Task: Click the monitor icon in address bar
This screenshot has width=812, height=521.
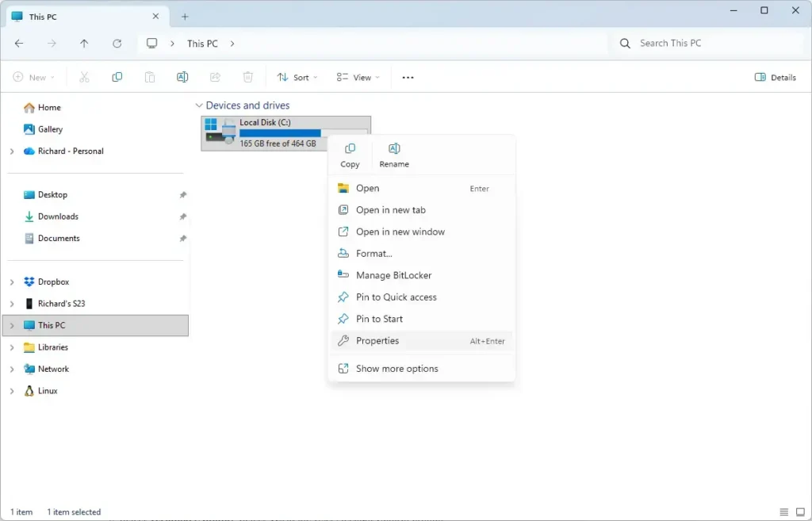Action: (151, 44)
